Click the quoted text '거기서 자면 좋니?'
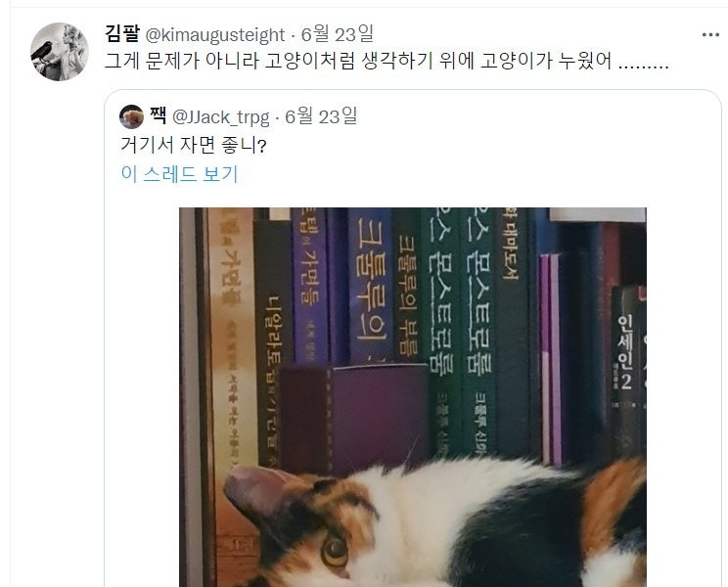This screenshot has height=587, width=728. tap(193, 145)
